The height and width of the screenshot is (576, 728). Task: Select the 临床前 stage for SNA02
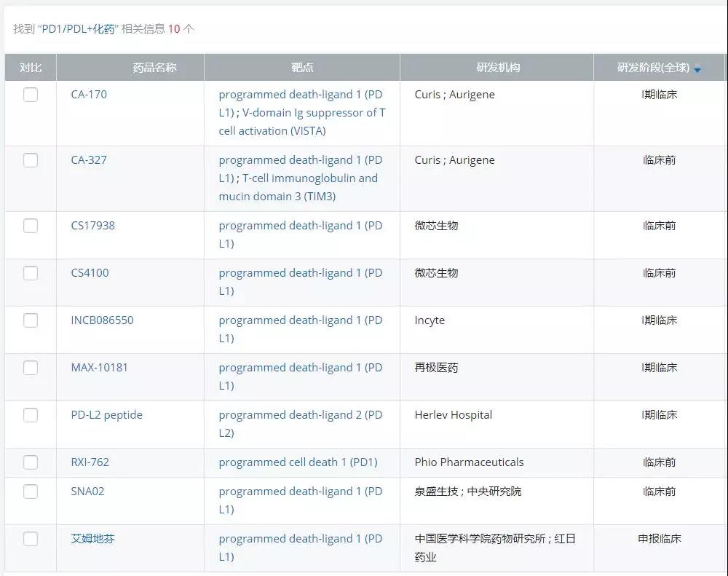point(660,491)
